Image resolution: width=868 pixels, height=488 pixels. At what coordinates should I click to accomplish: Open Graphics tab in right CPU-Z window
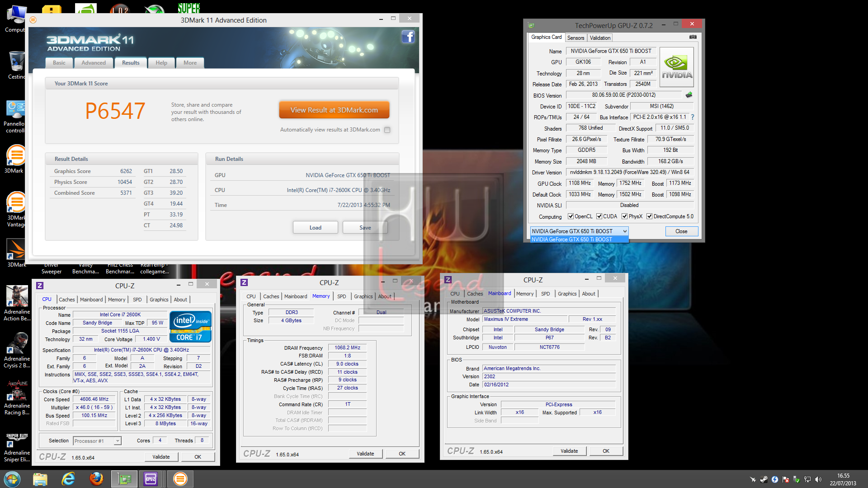pos(567,294)
